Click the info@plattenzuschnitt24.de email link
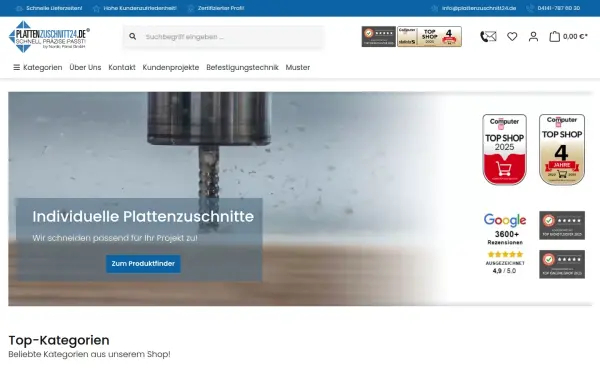Image resolution: width=600 pixels, height=375 pixels. coord(479,8)
